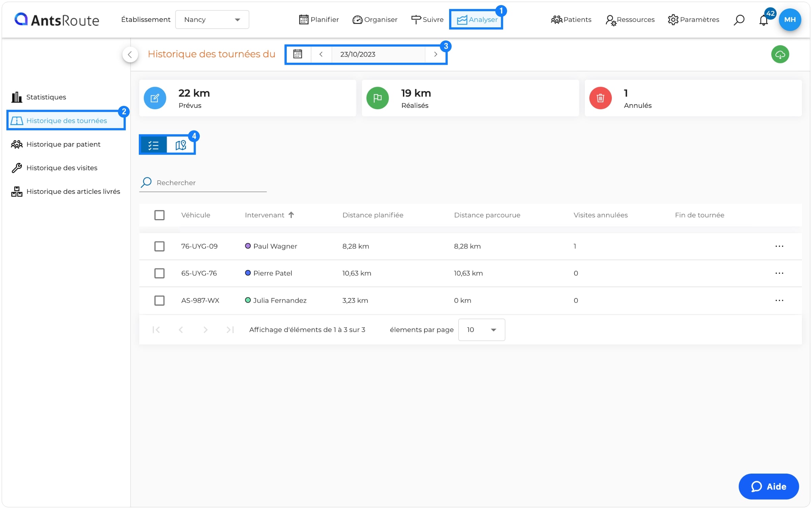Screen dimensions: 812x509
Task: Open notifications bell with 42 badge
Action: [763, 20]
